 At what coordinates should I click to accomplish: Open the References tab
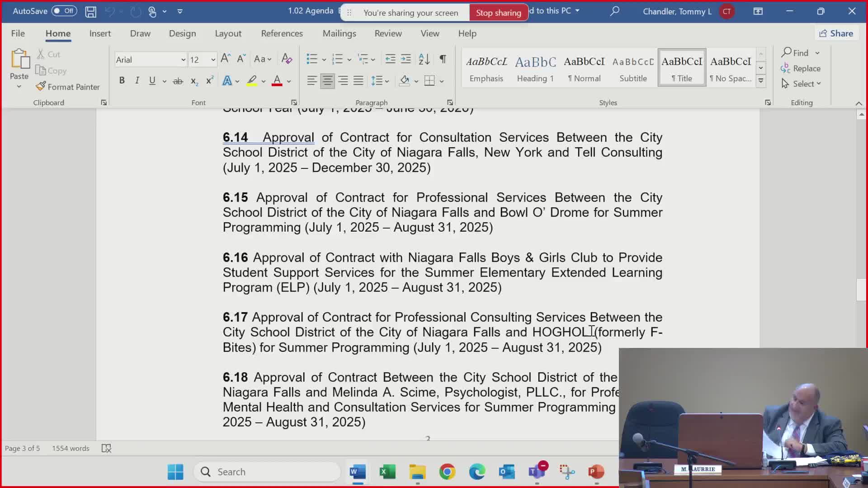pyautogui.click(x=282, y=33)
